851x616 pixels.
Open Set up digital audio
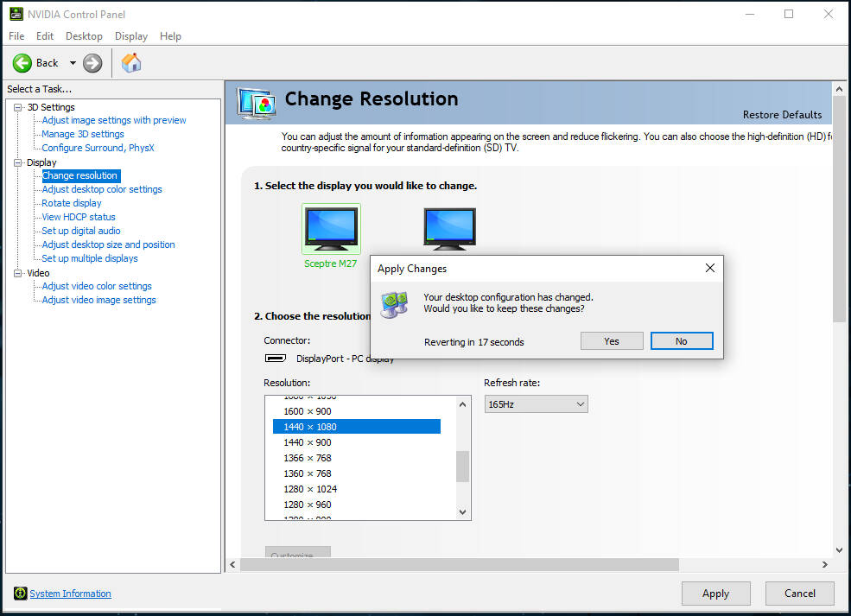[x=81, y=231]
